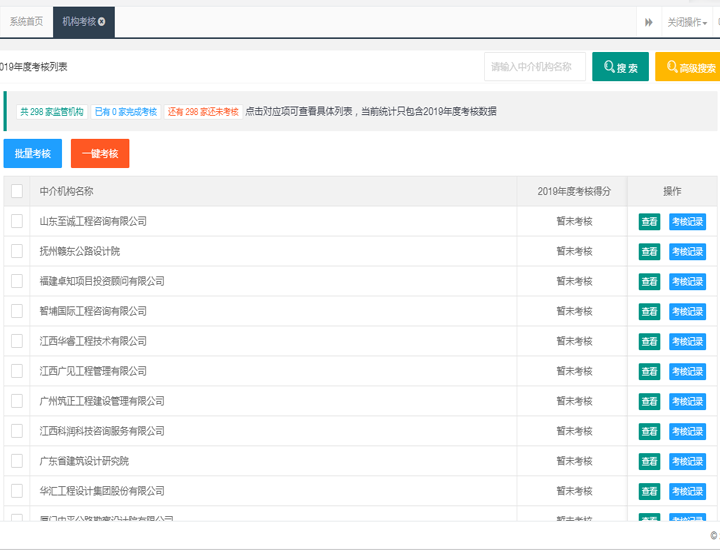Toggle the select-all checkbox in table header
Image resolution: width=720 pixels, height=550 pixels.
tap(17, 191)
